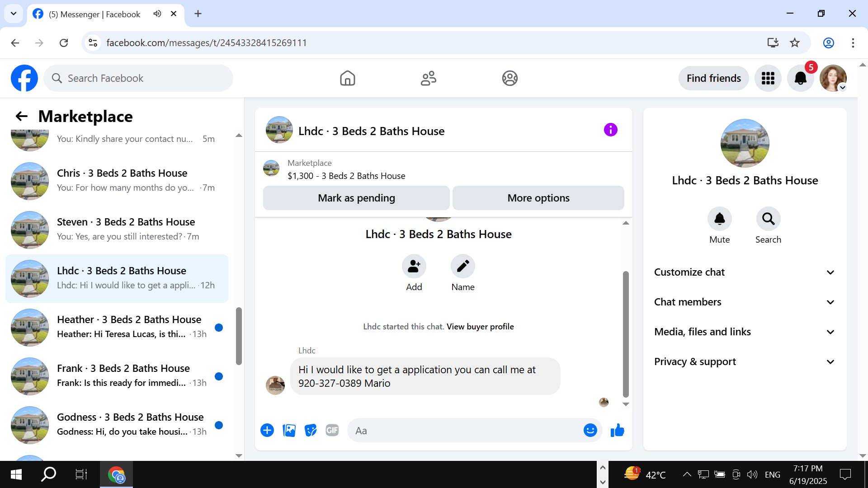Screen dimensions: 868x488
Task: Open the weather widget showing 42°C
Action: [x=645, y=474]
